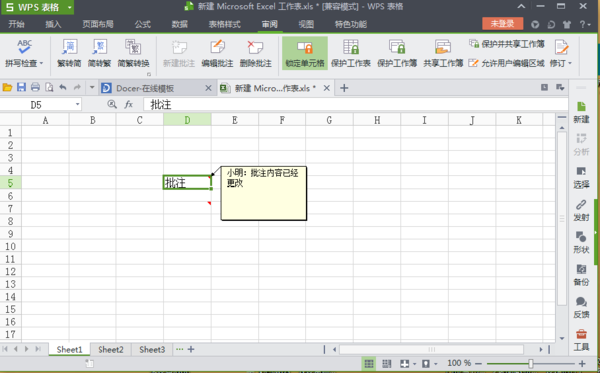Image resolution: width=600 pixels, height=373 pixels.
Task: Run the spell check (拼写检查) tool
Action: (x=24, y=53)
